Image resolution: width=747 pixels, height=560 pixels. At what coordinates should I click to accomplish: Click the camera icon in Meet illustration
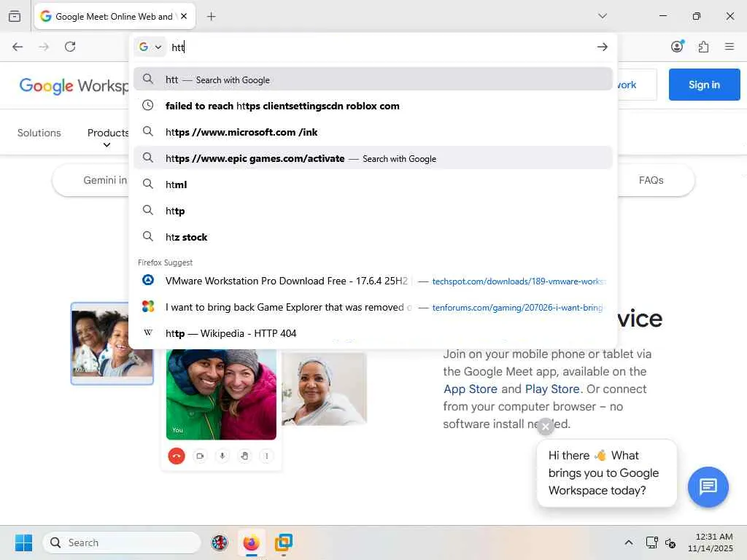coord(200,456)
